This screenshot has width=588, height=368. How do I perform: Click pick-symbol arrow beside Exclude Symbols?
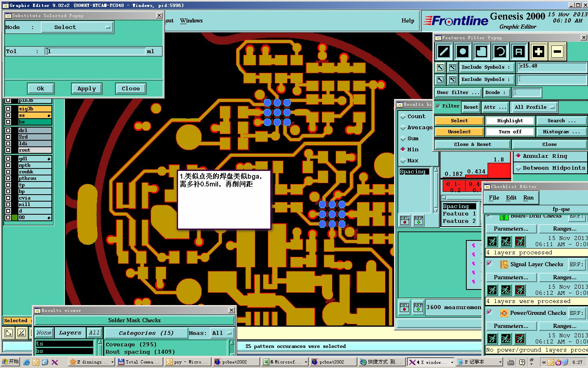[x=440, y=80]
